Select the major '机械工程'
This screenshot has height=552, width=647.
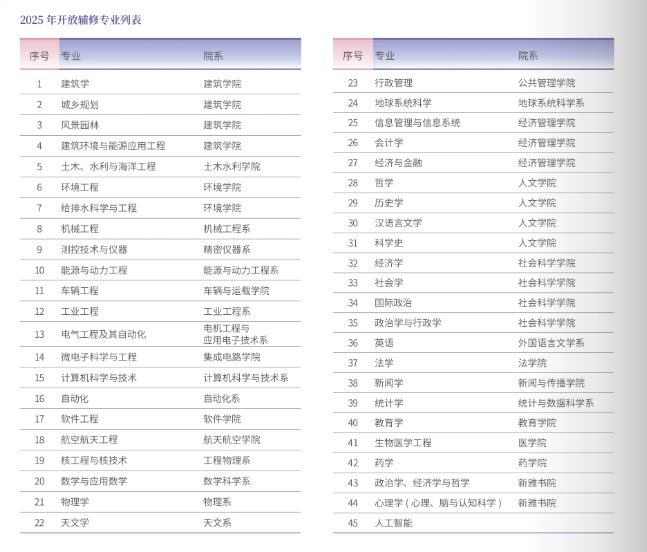80,229
